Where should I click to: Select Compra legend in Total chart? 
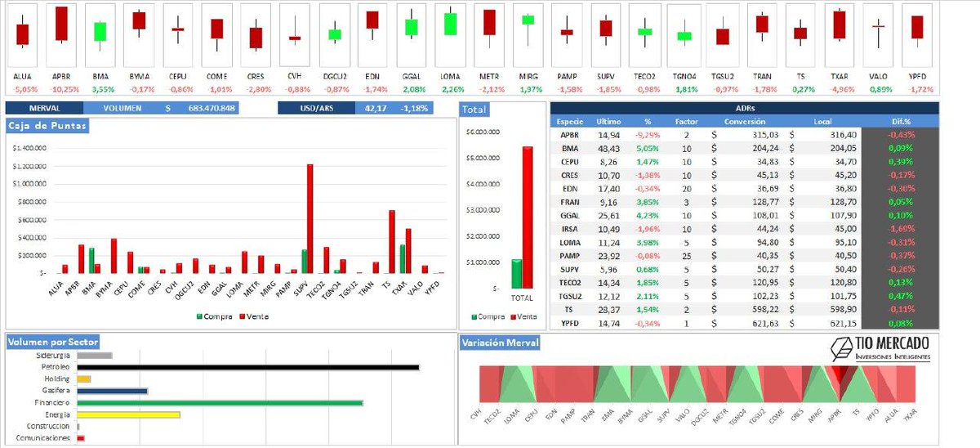click(x=489, y=316)
